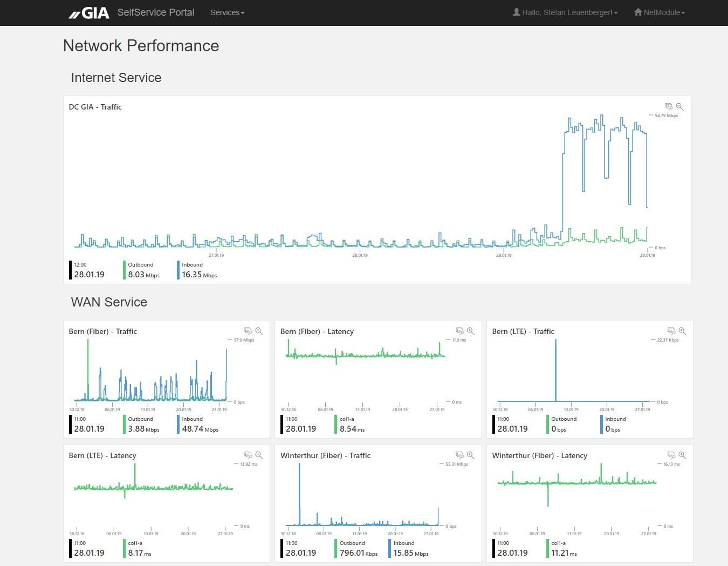
Task: Click the Bern (LTE) - Latency title
Action: [102, 455]
